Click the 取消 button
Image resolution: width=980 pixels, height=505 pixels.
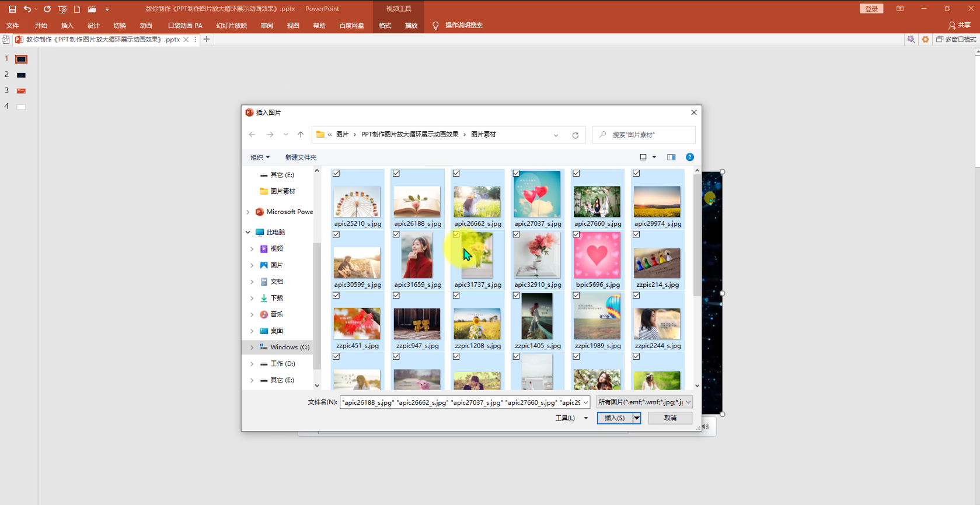[670, 418]
